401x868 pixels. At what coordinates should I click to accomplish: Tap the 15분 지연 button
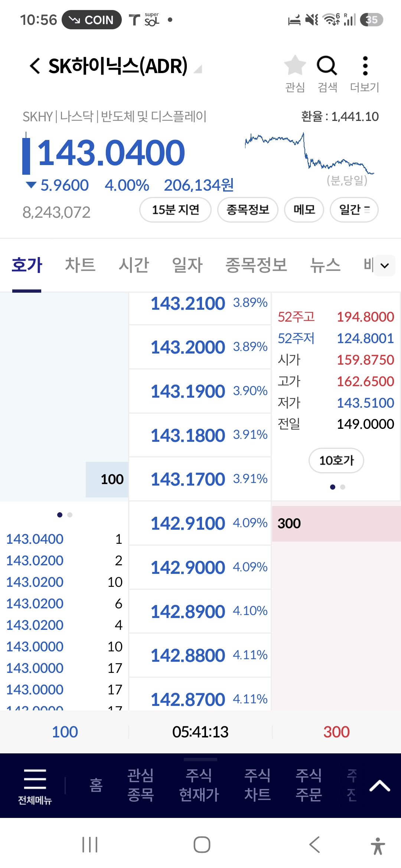coord(175,210)
